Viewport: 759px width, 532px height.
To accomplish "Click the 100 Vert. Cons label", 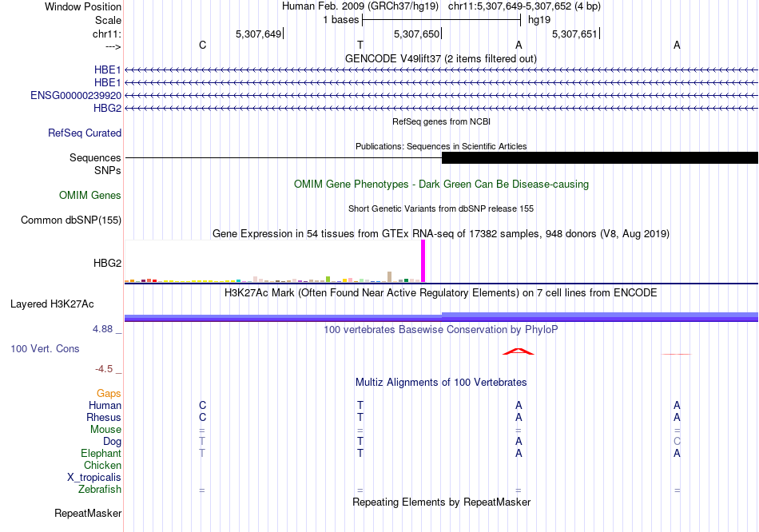I will (x=45, y=348).
